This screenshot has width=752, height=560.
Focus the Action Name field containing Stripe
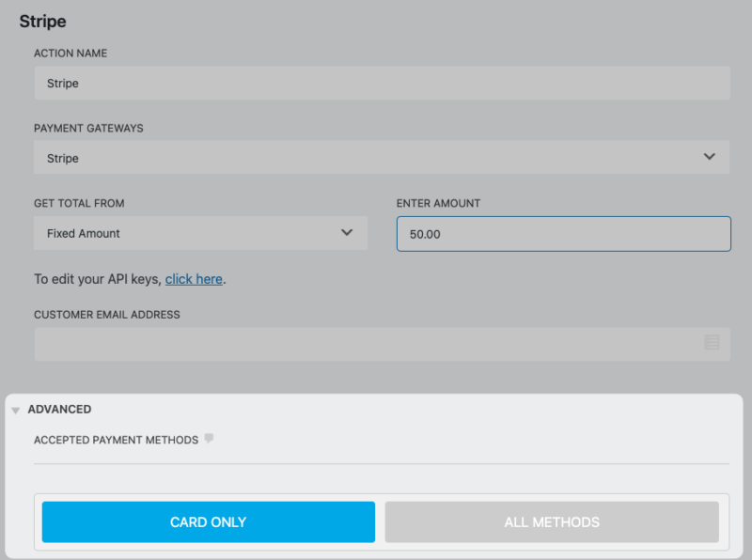coord(381,83)
